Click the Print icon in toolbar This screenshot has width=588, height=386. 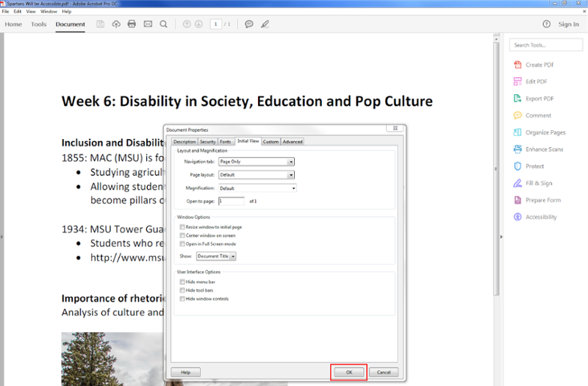click(x=132, y=24)
